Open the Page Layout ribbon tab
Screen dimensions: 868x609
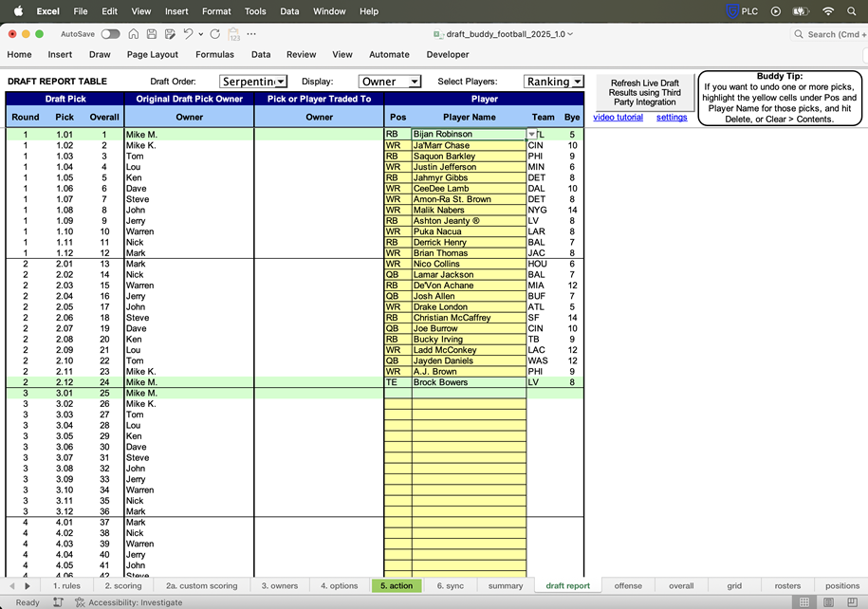pyautogui.click(x=152, y=54)
